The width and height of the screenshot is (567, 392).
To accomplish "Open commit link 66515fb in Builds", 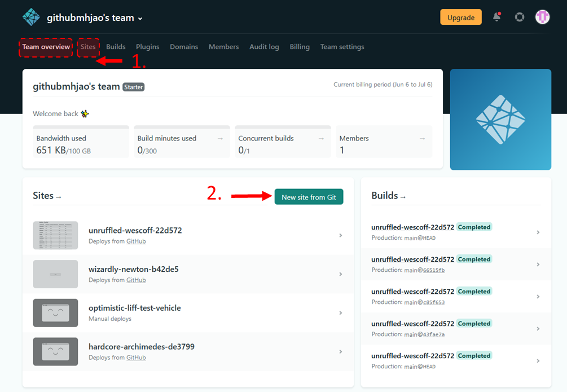I will point(434,270).
